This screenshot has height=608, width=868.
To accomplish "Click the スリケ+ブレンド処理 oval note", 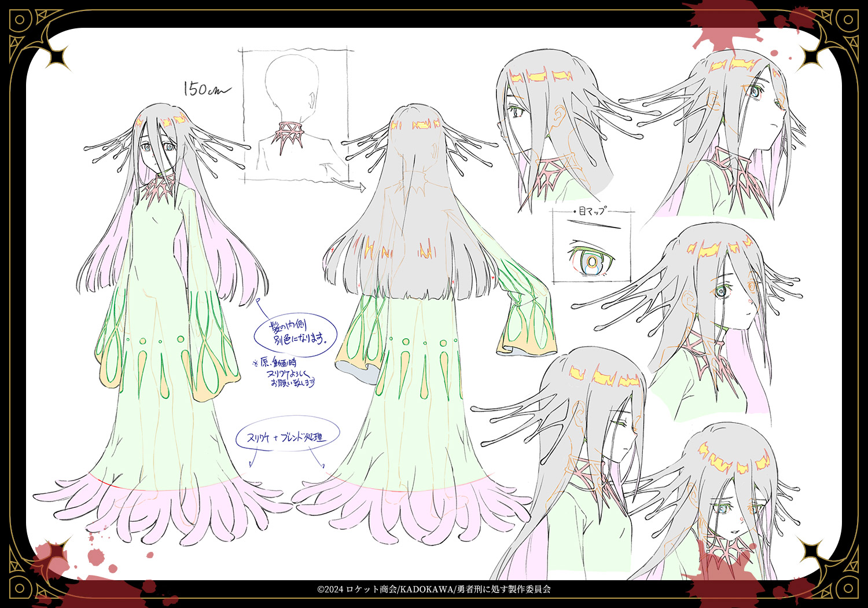I will click(x=287, y=437).
